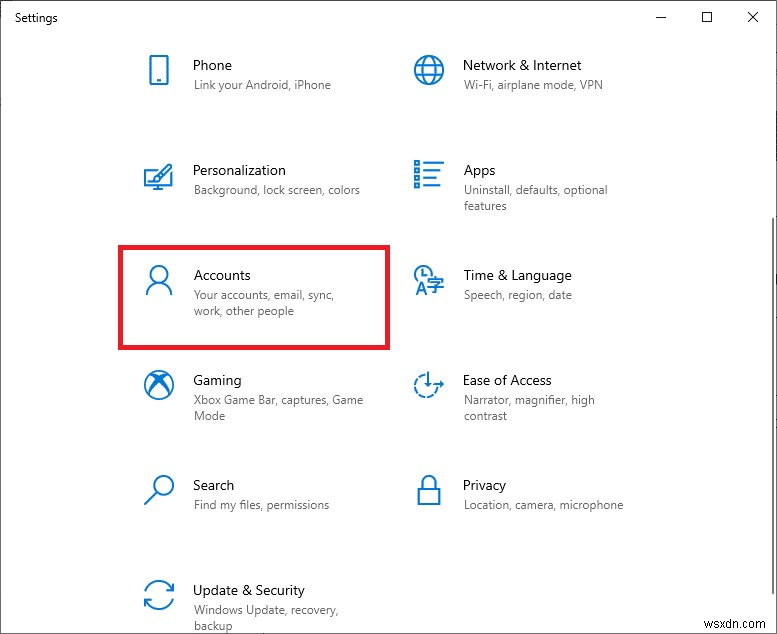Viewport: 777px width, 634px height.
Task: Click the Time & Language icon
Action: [x=428, y=281]
